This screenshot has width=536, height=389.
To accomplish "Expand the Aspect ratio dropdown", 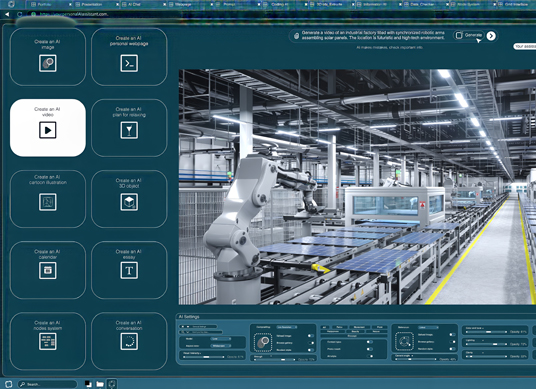I will pyautogui.click(x=220, y=346).
